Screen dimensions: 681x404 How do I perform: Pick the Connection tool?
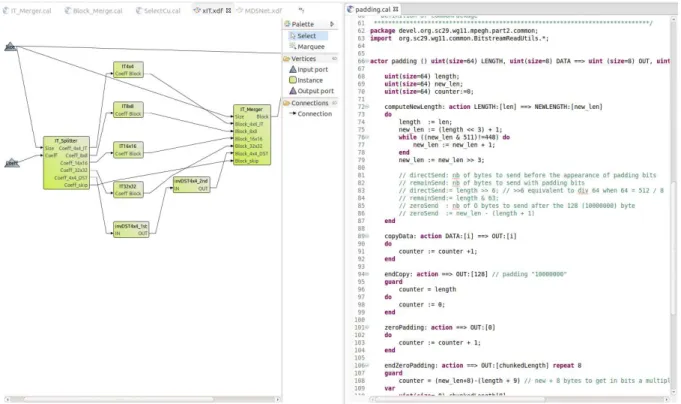pos(311,114)
